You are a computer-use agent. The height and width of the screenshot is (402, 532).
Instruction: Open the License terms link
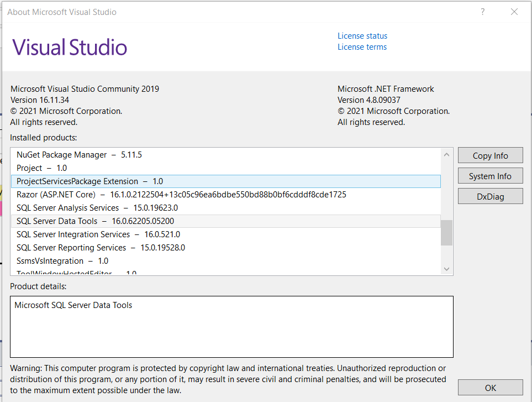pos(362,47)
